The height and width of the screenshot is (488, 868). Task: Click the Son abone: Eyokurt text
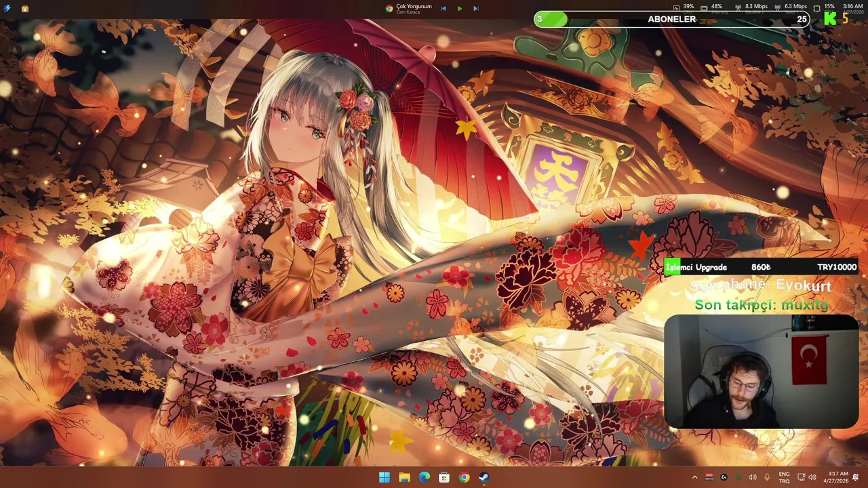pos(760,285)
